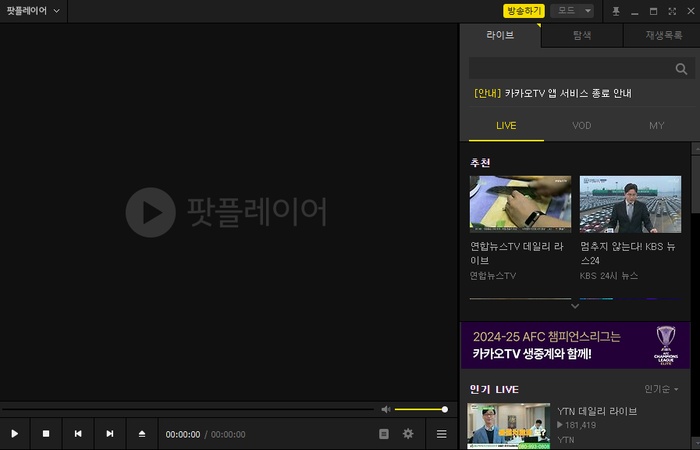Click the chat window icon beside gear
The image size is (700, 450).
point(384,433)
